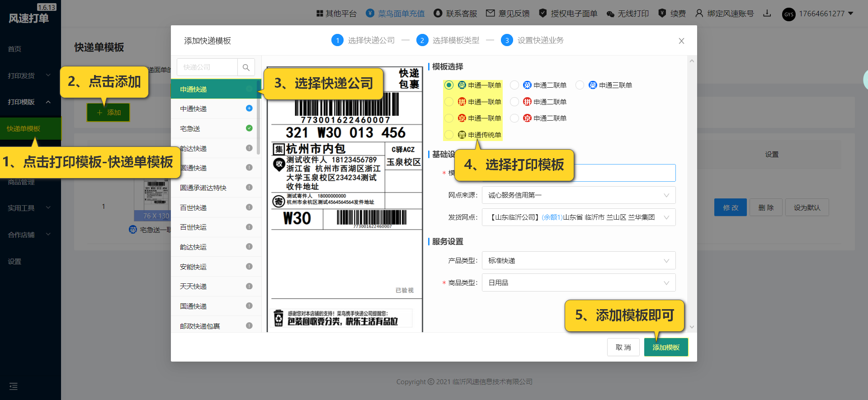
Task: Open 快递单模板 sidebar item
Action: pyautogui.click(x=30, y=129)
